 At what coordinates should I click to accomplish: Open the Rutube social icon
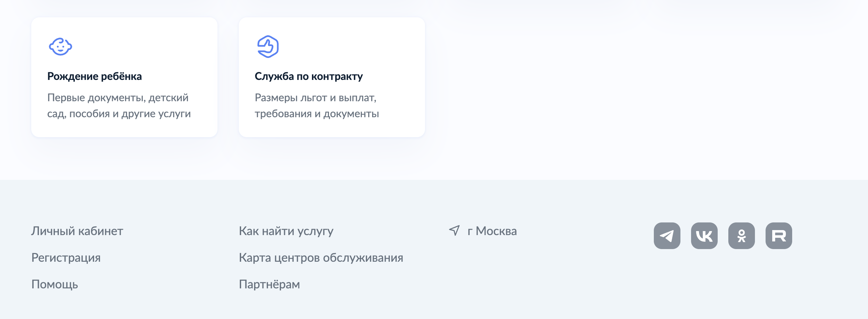point(779,236)
